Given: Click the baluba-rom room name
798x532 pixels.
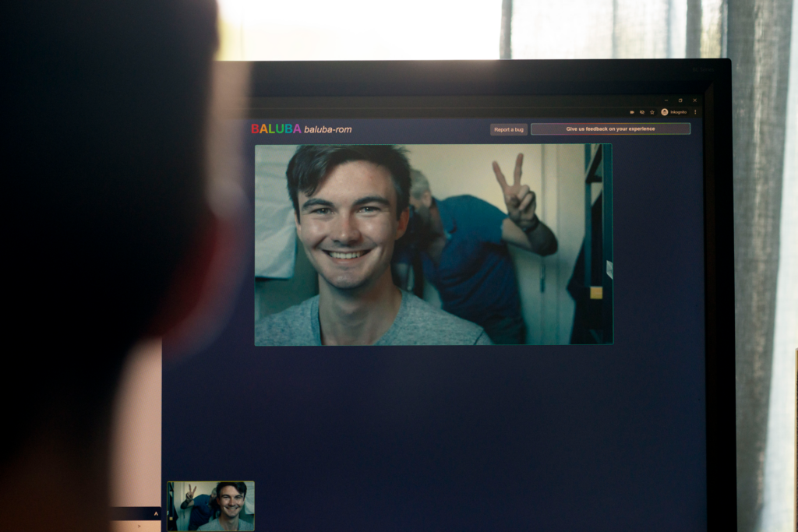Looking at the screenshot, I should pyautogui.click(x=328, y=129).
